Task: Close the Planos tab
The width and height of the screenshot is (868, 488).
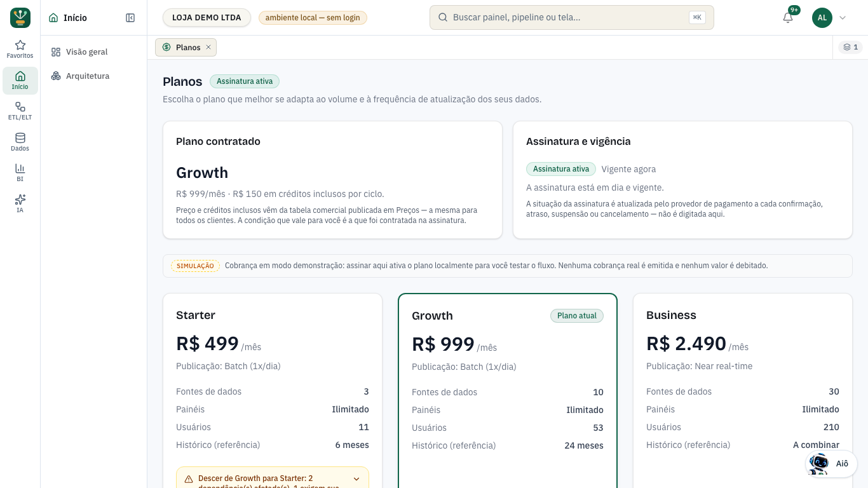Action: (x=208, y=47)
